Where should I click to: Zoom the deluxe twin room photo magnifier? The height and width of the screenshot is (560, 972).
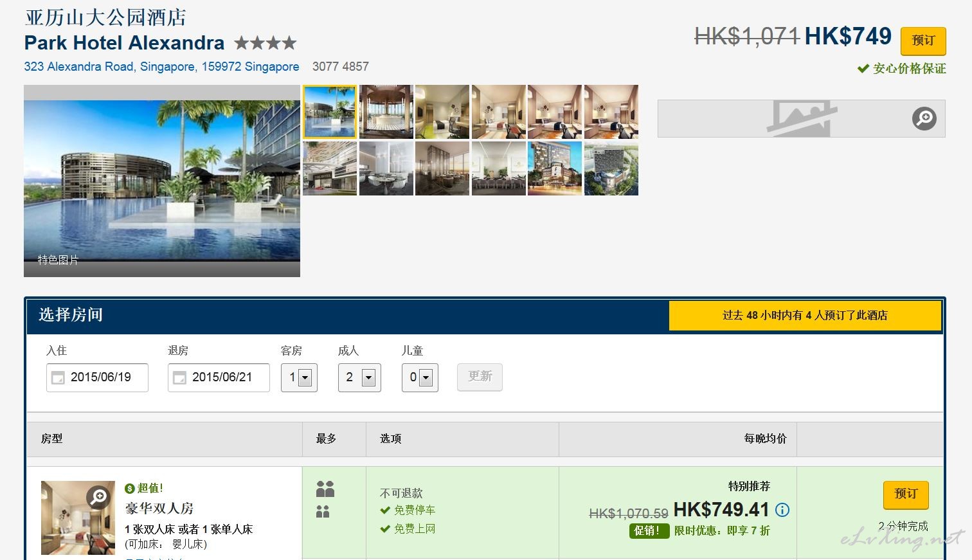tap(98, 497)
